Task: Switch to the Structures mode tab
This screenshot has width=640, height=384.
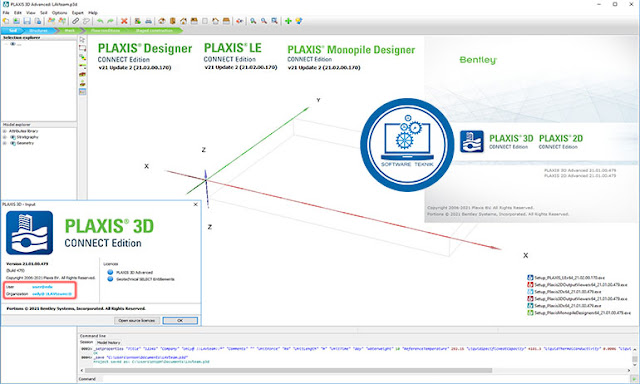Action: [x=38, y=31]
